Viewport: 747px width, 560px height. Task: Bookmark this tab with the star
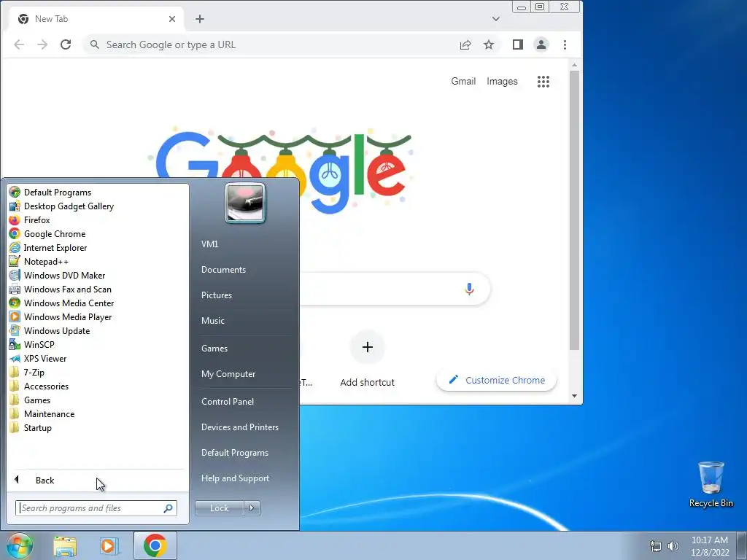489,44
